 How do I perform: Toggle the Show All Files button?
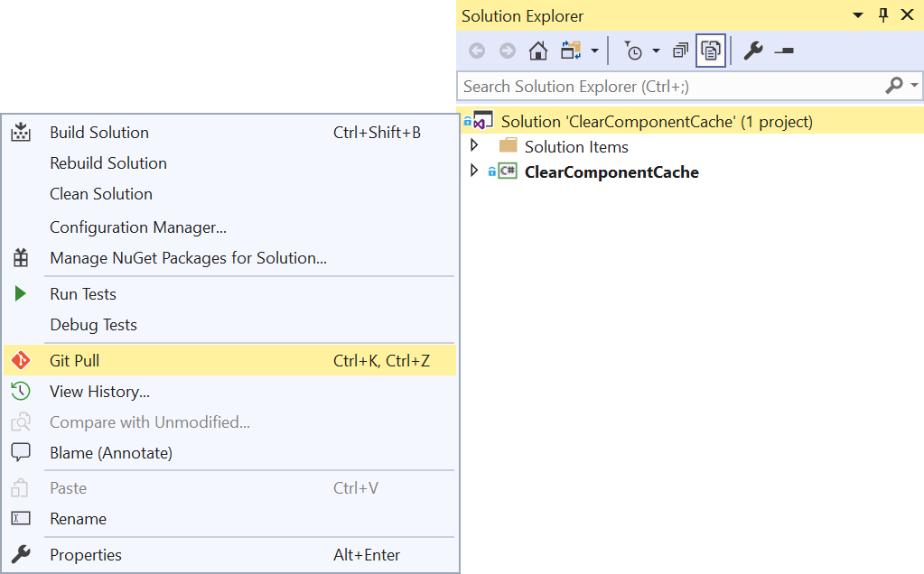[711, 51]
